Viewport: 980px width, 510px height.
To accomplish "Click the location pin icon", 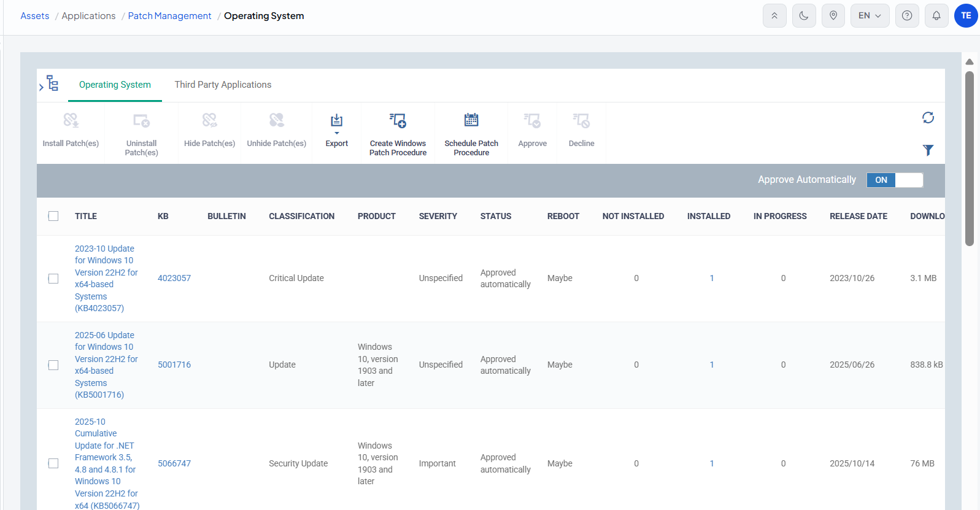I will pos(833,16).
